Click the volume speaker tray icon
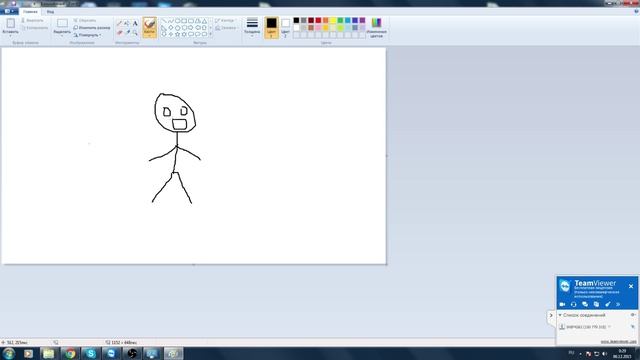 tap(604, 353)
